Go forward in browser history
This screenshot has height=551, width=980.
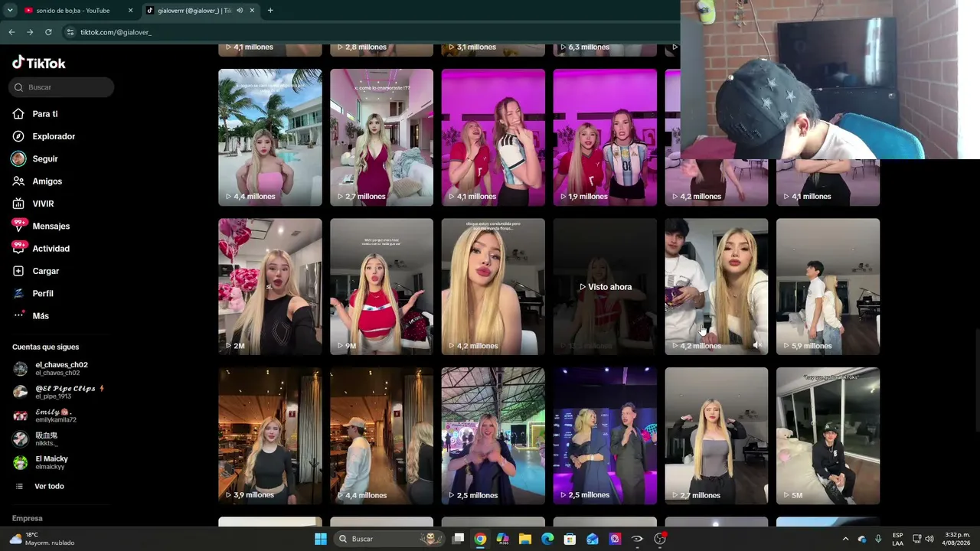pyautogui.click(x=30, y=32)
